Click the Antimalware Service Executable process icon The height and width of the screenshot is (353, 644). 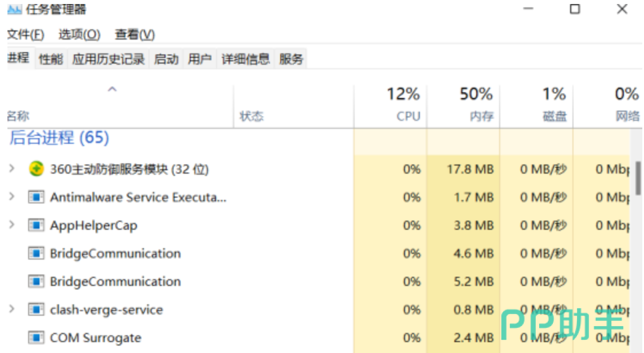[x=36, y=197]
